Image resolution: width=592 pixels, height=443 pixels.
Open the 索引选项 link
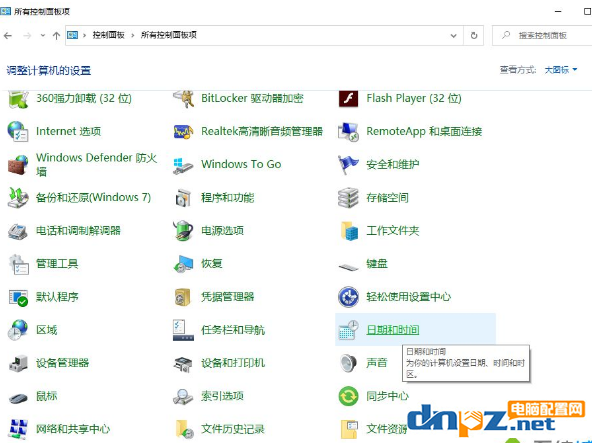222,396
